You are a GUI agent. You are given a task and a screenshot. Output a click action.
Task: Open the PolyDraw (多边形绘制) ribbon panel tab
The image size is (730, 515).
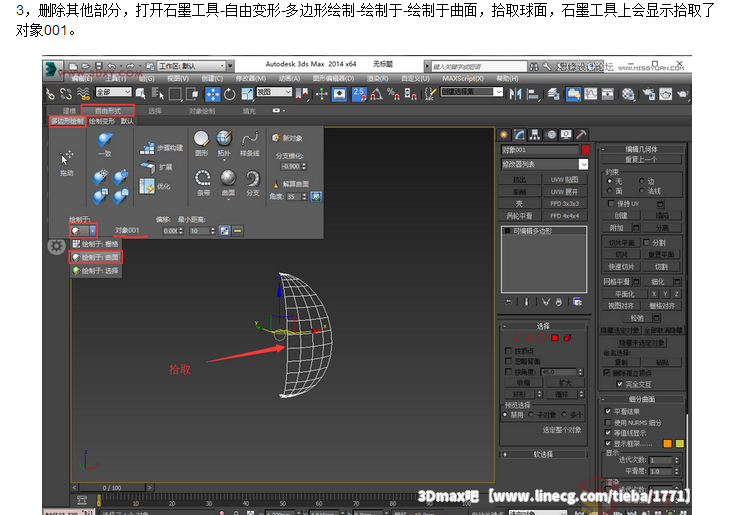tap(68, 122)
